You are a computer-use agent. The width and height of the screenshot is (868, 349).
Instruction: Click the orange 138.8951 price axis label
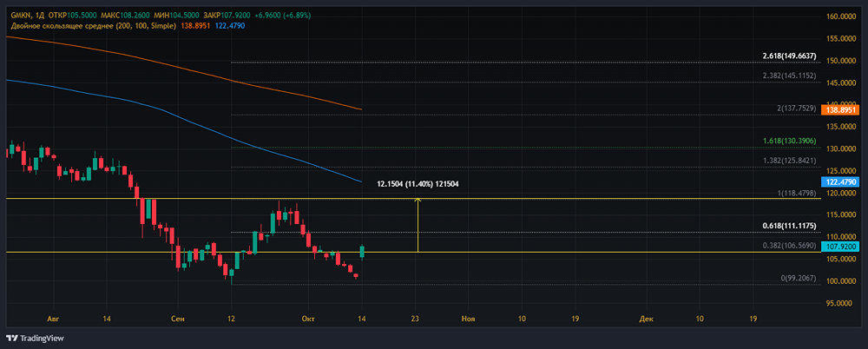pos(841,111)
